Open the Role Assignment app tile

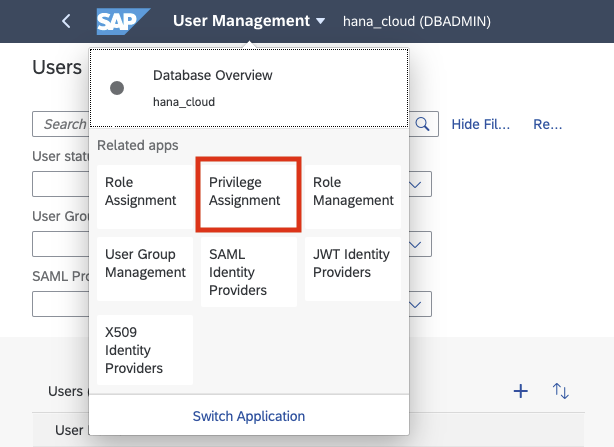(145, 196)
